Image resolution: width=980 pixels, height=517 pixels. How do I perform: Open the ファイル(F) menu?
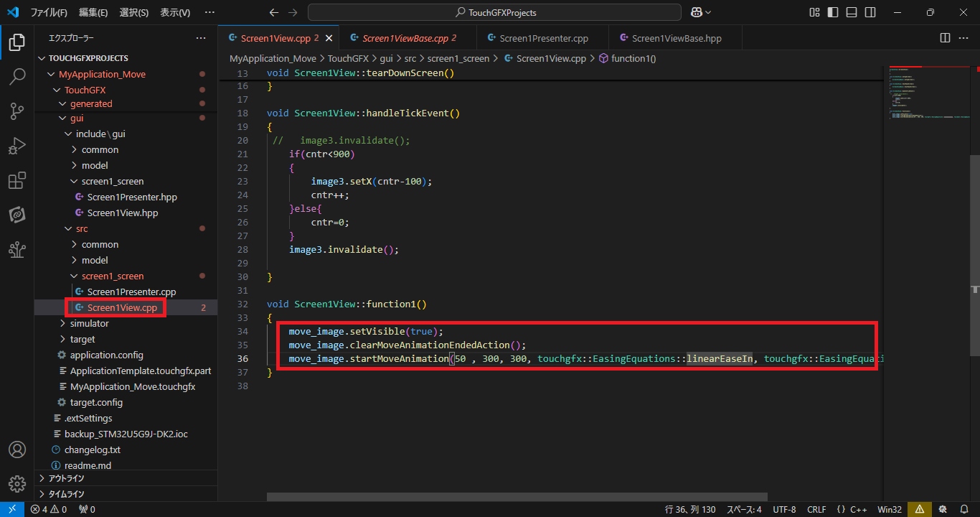click(x=49, y=12)
